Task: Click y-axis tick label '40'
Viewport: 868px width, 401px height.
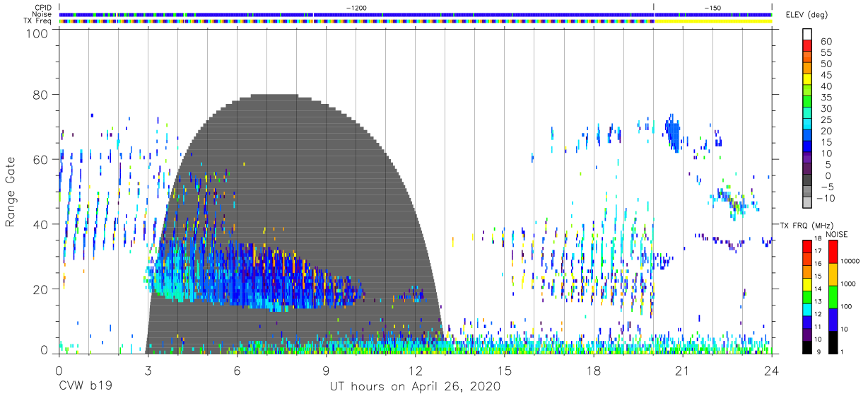Action: [41, 224]
